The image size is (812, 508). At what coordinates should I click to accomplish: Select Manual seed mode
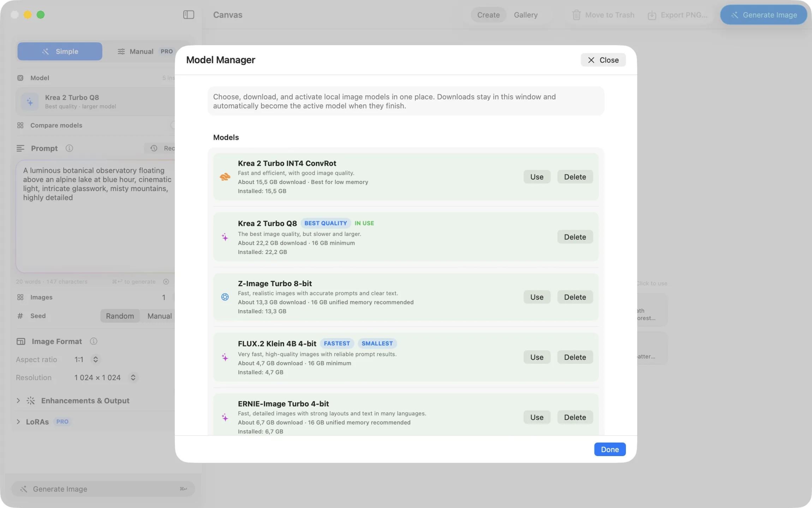160,316
